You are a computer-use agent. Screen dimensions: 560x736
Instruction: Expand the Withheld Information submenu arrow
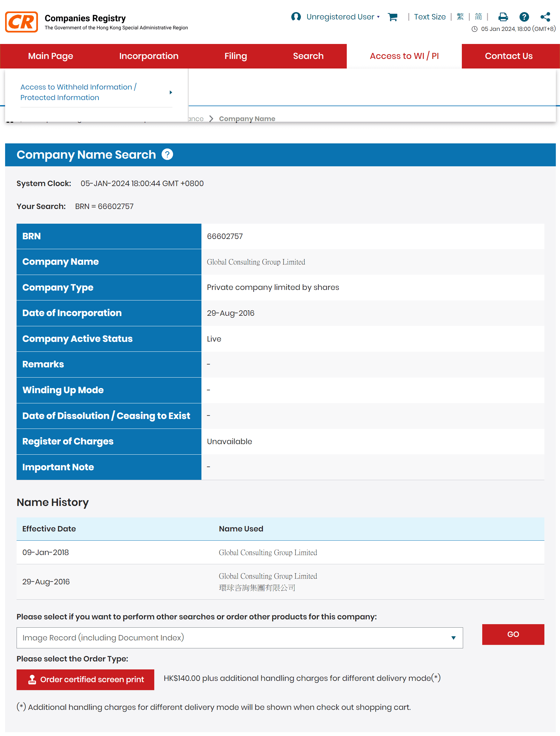coord(171,92)
